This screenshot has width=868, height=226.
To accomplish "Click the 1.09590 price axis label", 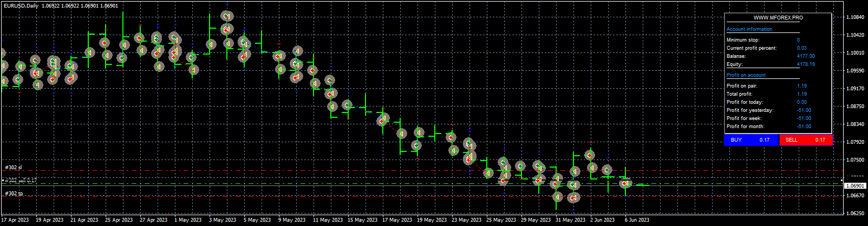I will (x=855, y=71).
